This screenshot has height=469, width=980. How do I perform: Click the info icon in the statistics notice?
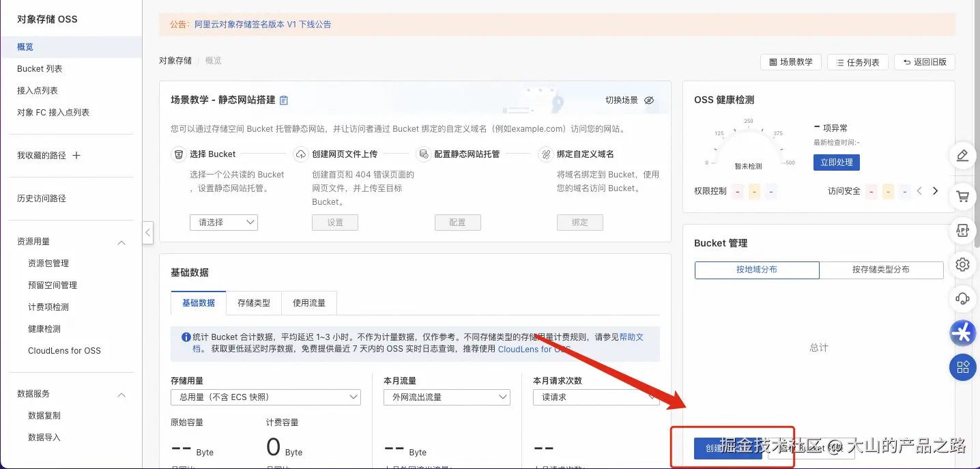(186, 337)
